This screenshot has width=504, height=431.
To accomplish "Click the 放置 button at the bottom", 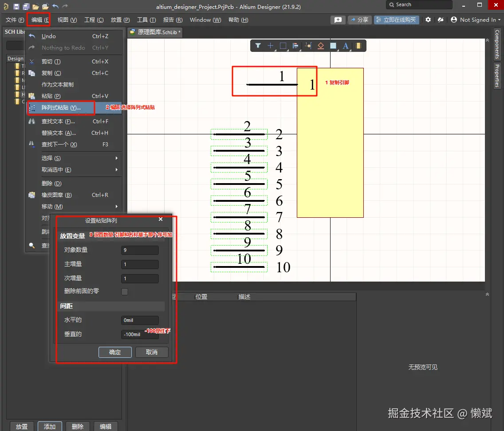I will click(22, 427).
